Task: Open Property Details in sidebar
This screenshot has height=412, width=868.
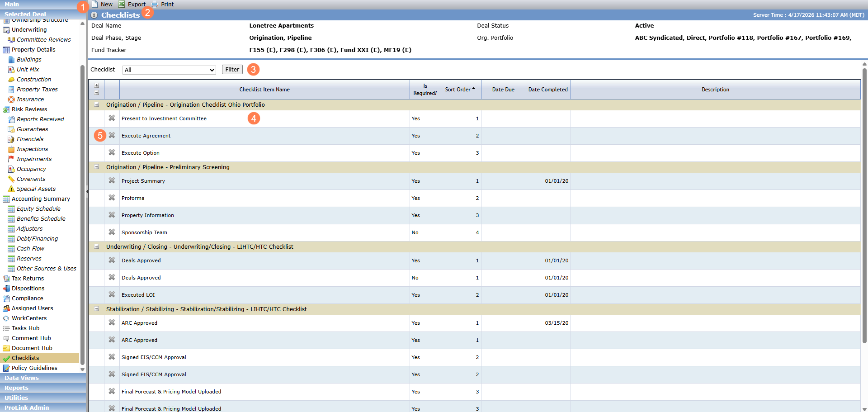Action: tap(33, 50)
